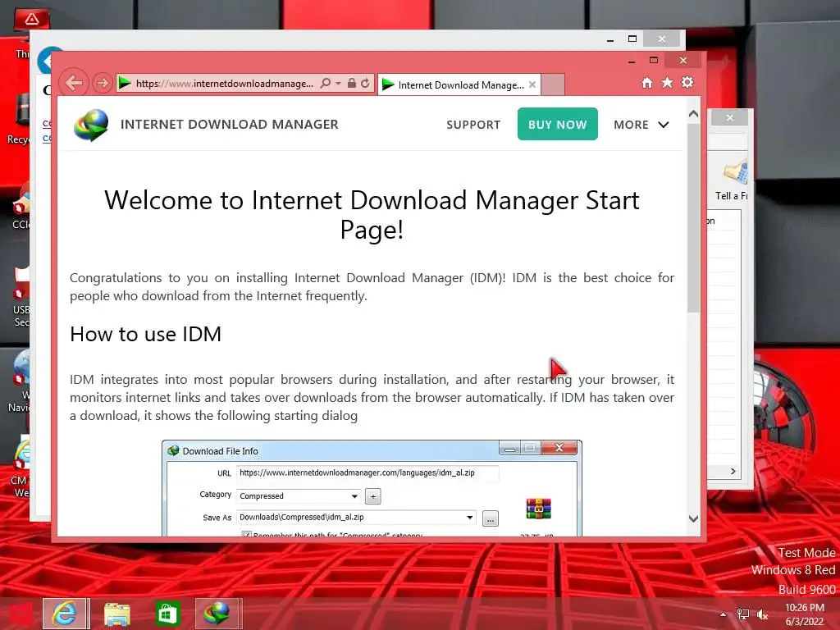Click the vertical scrollbar thumb
840x630 pixels.
click(693, 218)
